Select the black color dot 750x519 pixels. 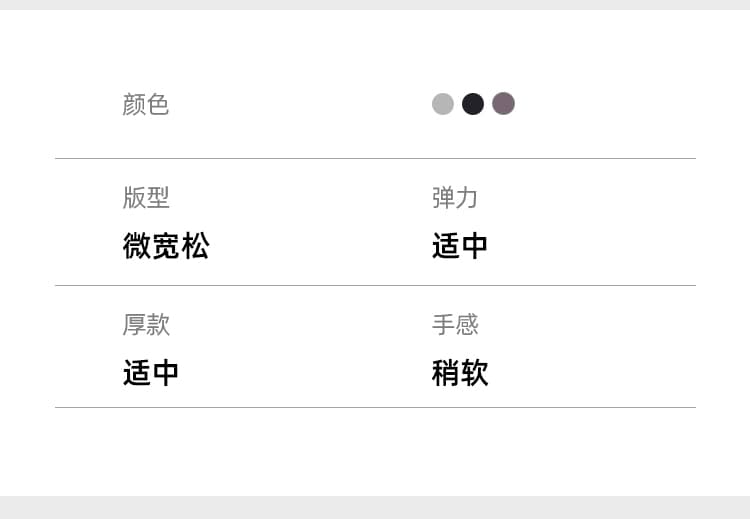(x=473, y=104)
